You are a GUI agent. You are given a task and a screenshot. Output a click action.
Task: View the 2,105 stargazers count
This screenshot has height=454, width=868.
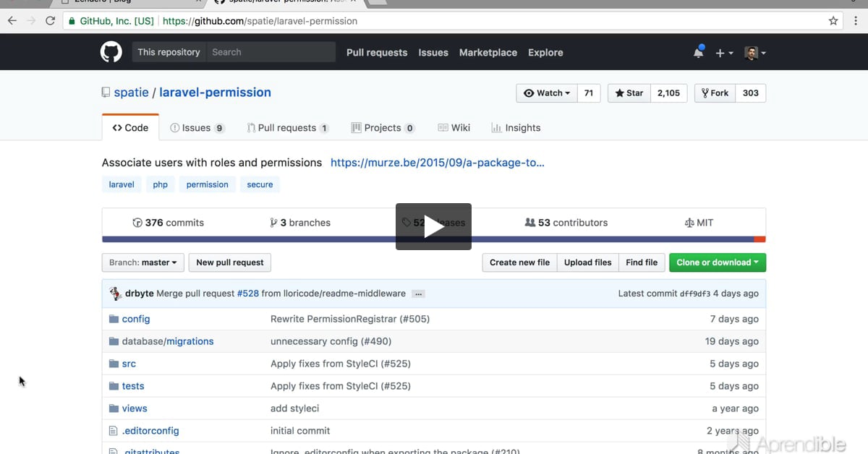coord(668,93)
